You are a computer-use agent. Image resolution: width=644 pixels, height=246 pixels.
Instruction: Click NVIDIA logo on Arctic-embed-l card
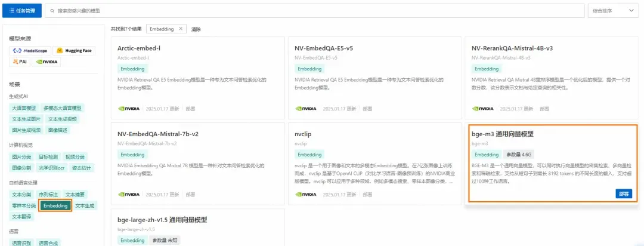click(x=129, y=109)
